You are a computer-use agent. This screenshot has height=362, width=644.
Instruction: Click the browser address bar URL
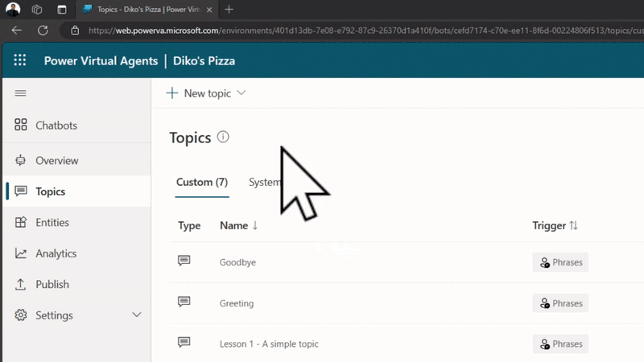pos(365,31)
